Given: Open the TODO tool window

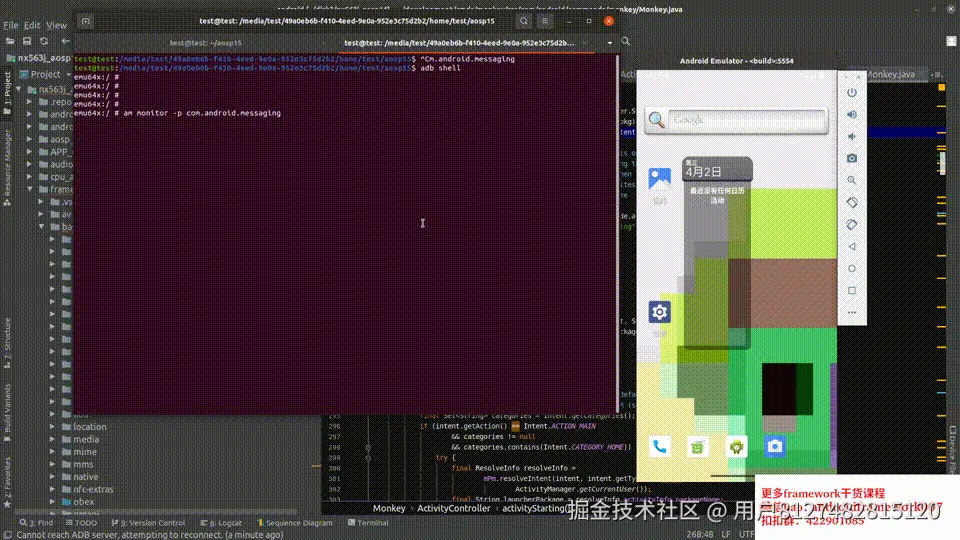Looking at the screenshot, I should pyautogui.click(x=81, y=523).
